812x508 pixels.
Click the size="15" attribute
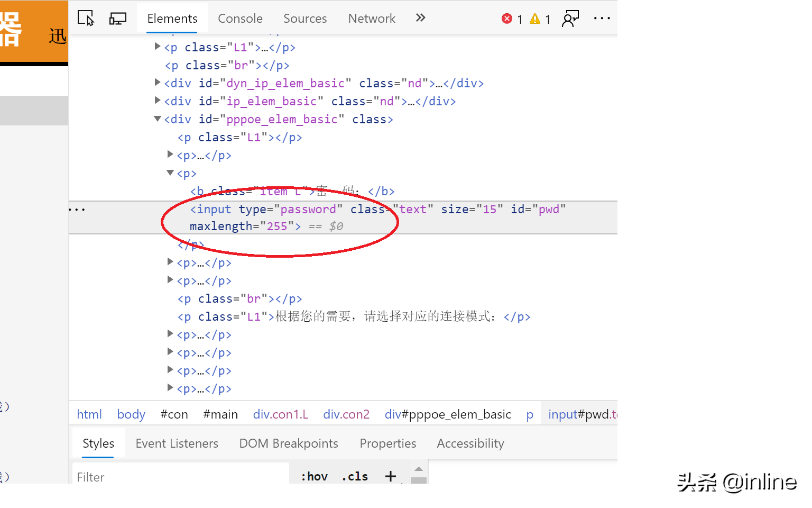472,209
